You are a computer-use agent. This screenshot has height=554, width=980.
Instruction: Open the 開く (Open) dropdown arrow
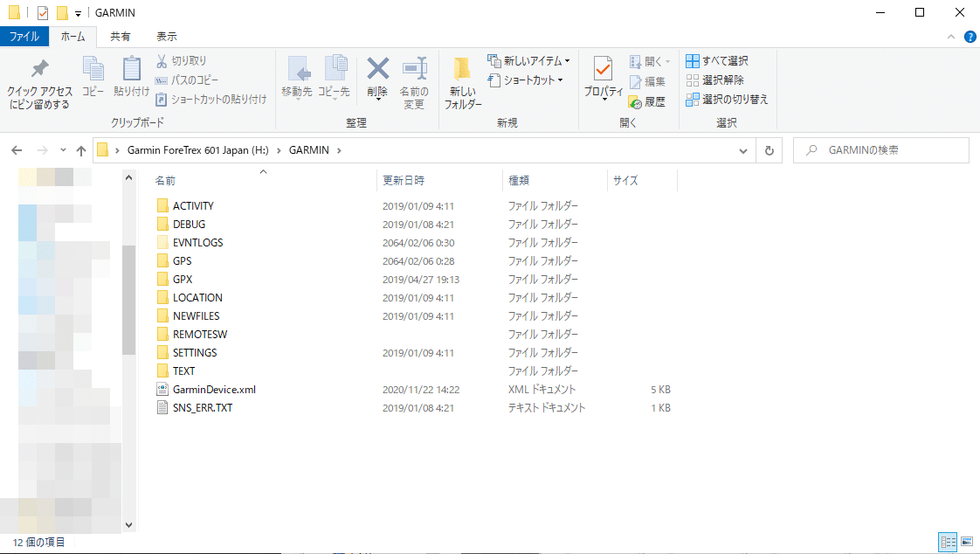coord(667,61)
